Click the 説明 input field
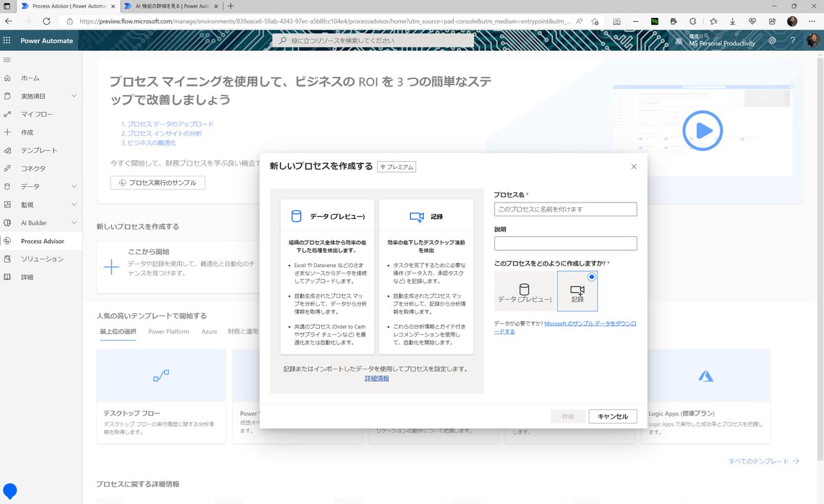824x504 pixels. [565, 243]
